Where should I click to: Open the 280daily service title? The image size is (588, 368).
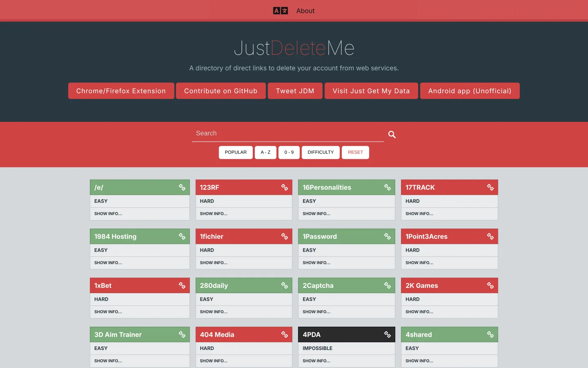(214, 285)
